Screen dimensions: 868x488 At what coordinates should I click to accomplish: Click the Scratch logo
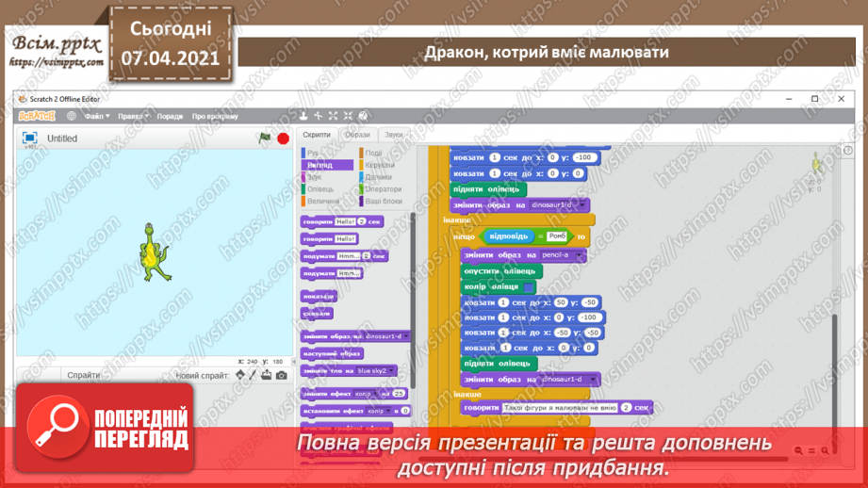37,116
